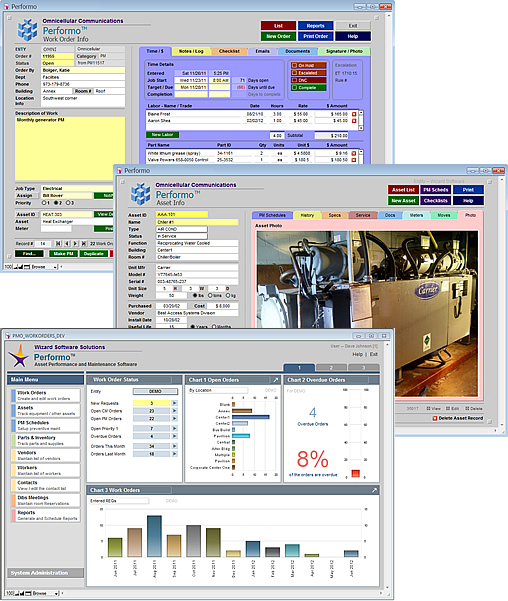Click Help link in dashboard header
This screenshot has height=601, width=508.
click(357, 355)
